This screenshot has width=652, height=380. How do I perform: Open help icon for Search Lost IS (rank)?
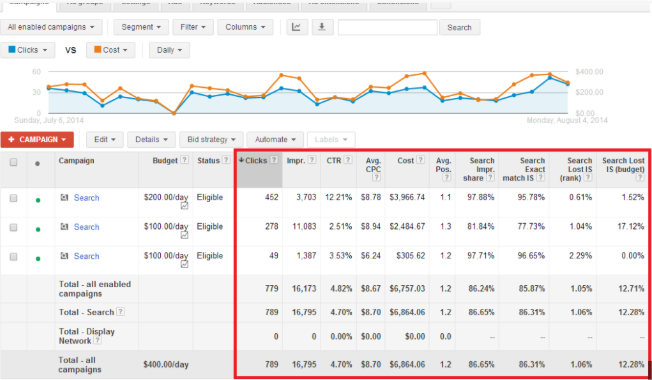(588, 178)
